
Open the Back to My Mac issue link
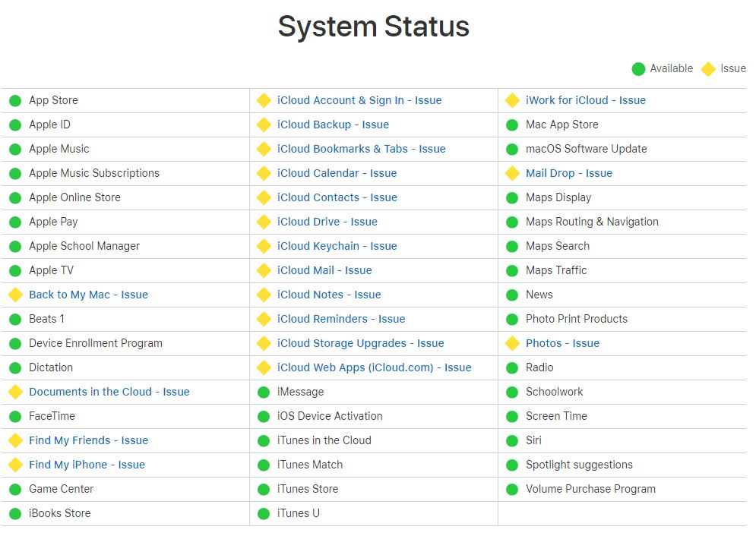pyautogui.click(x=88, y=295)
